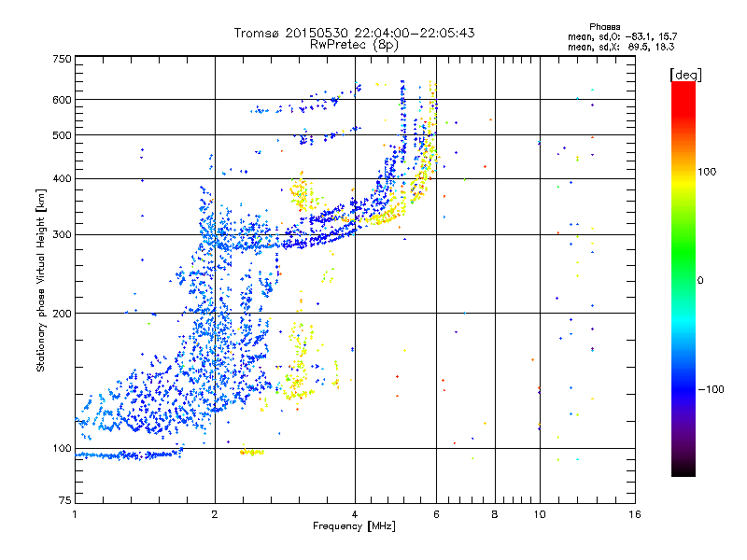Click the "Phases" heading text
The height and width of the screenshot is (560, 747).
[x=604, y=27]
